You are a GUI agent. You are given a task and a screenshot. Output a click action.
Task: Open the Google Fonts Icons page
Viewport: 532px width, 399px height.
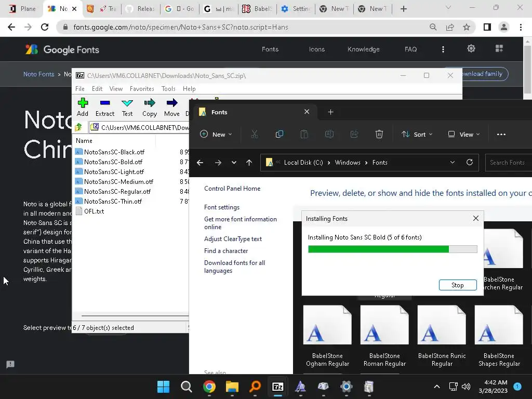(x=316, y=49)
